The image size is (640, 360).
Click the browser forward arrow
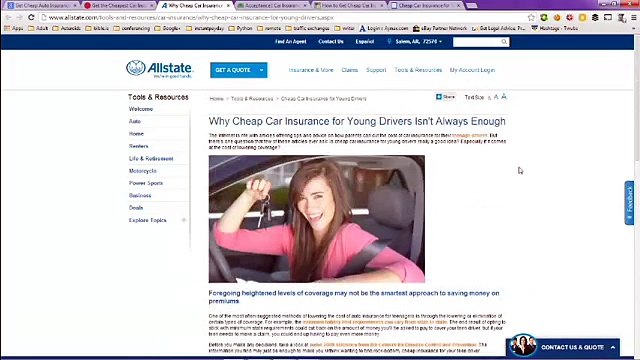[x=19, y=17]
